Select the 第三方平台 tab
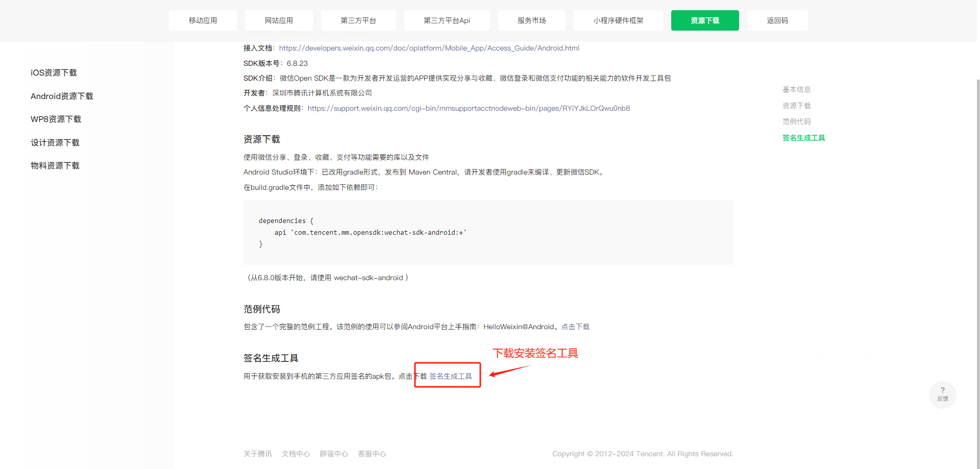The width and height of the screenshot is (980, 469). pyautogui.click(x=358, y=20)
